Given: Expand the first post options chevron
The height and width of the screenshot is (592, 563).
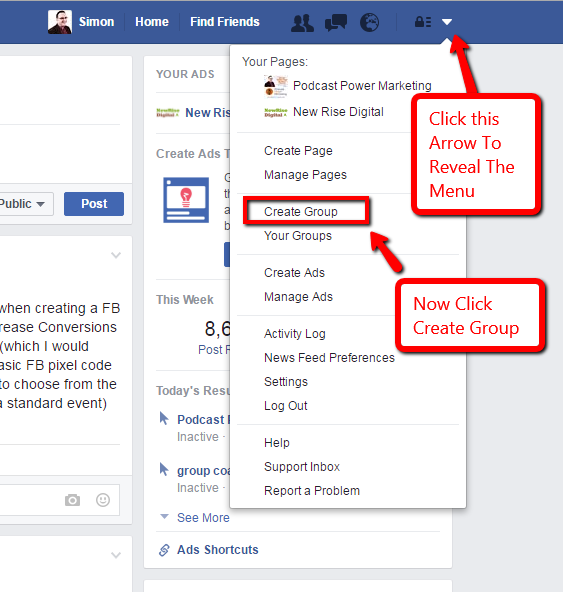Looking at the screenshot, I should click(x=116, y=255).
